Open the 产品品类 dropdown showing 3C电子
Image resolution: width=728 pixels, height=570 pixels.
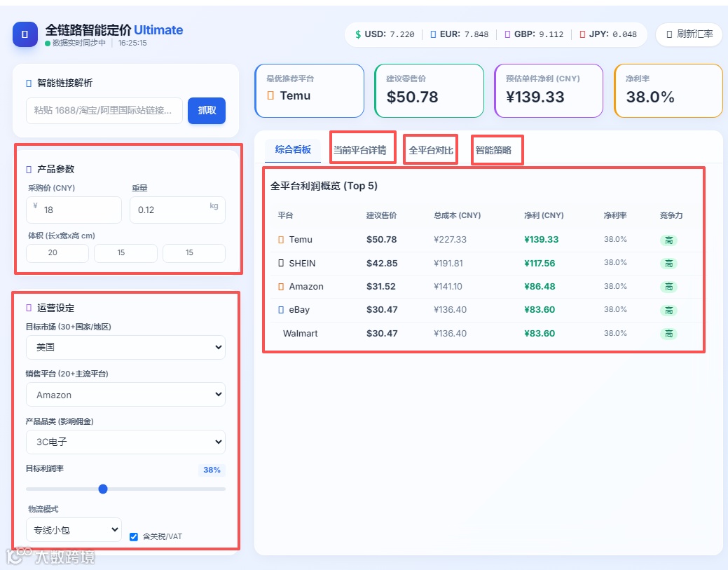coord(125,442)
